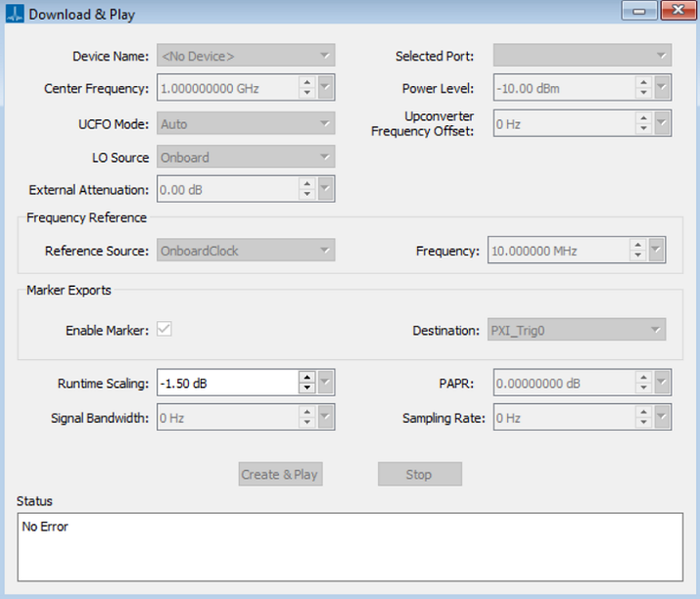The width and height of the screenshot is (700, 599).
Task: Click the Power Level input field
Action: (x=565, y=88)
